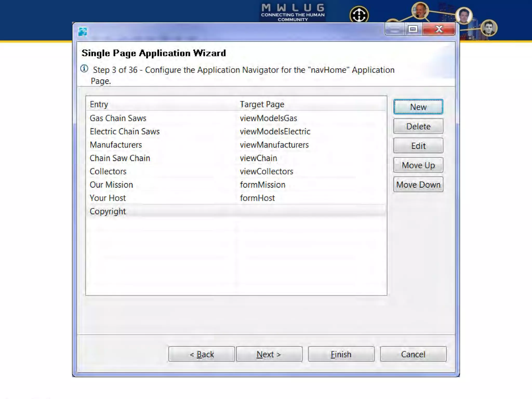Select the Copyright row in list
Image resolution: width=532 pixels, height=399 pixels.
coord(108,211)
